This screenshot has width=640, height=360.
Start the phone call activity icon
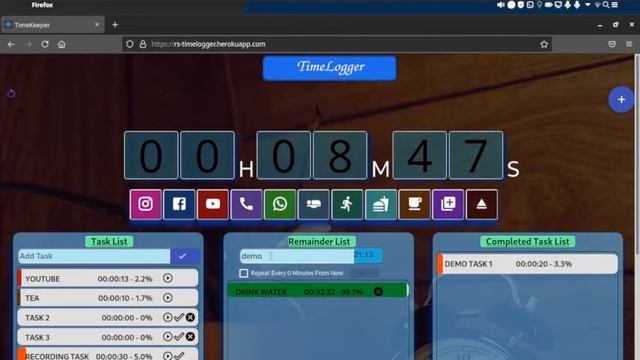point(246,204)
